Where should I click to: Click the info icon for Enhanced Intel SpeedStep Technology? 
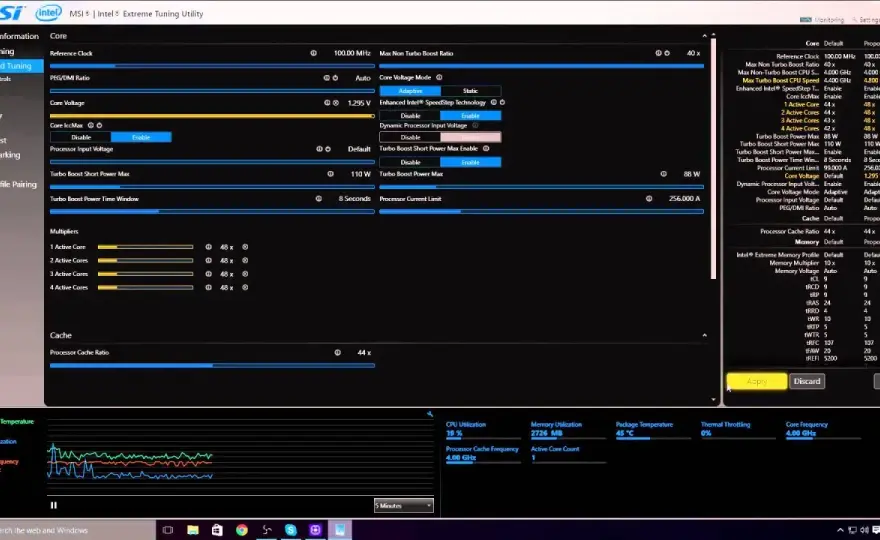click(x=494, y=102)
